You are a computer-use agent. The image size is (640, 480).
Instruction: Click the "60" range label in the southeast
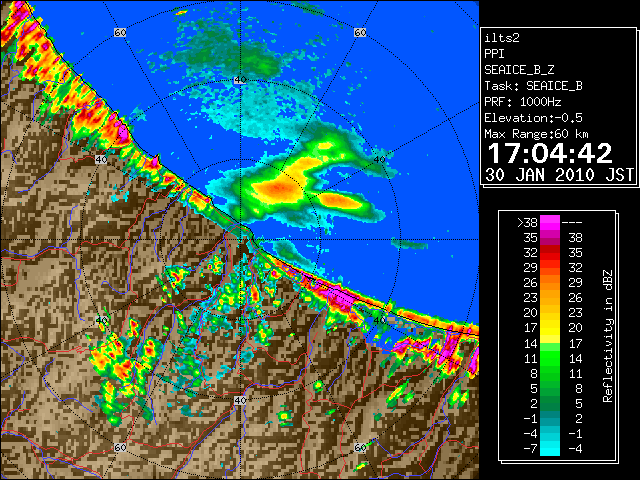(x=360, y=448)
